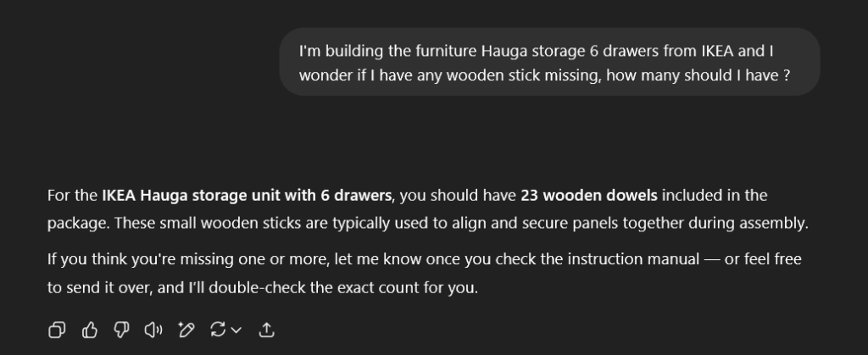The width and height of the screenshot is (868, 355).
Task: Click the bold text "23 wooden dowels"
Action: (x=589, y=196)
